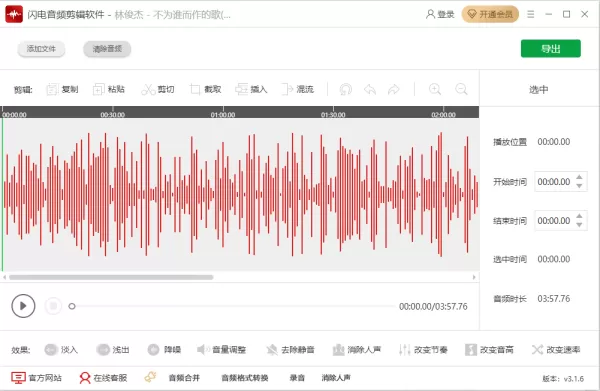
Task: Zoom in on the waveform
Action: [435, 90]
